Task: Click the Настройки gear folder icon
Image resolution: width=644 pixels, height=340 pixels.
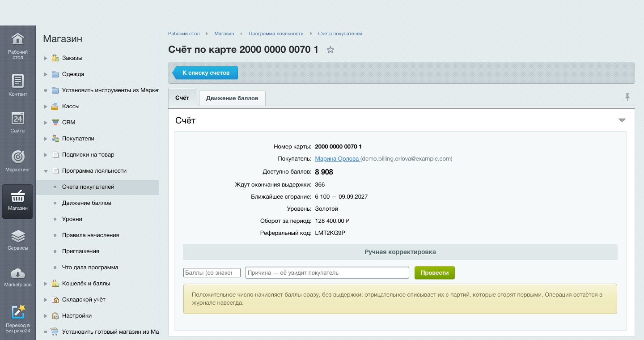Action: point(55,316)
